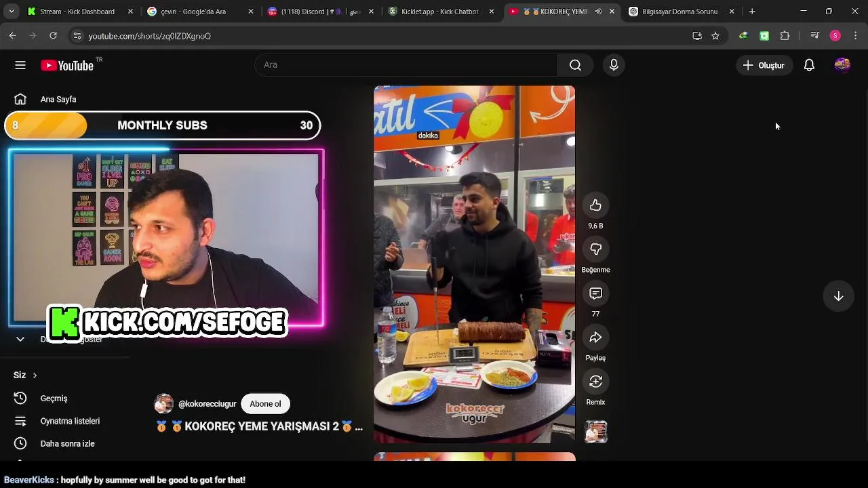
Task: Mute the playing YouTube tab audio
Action: [x=598, y=12]
